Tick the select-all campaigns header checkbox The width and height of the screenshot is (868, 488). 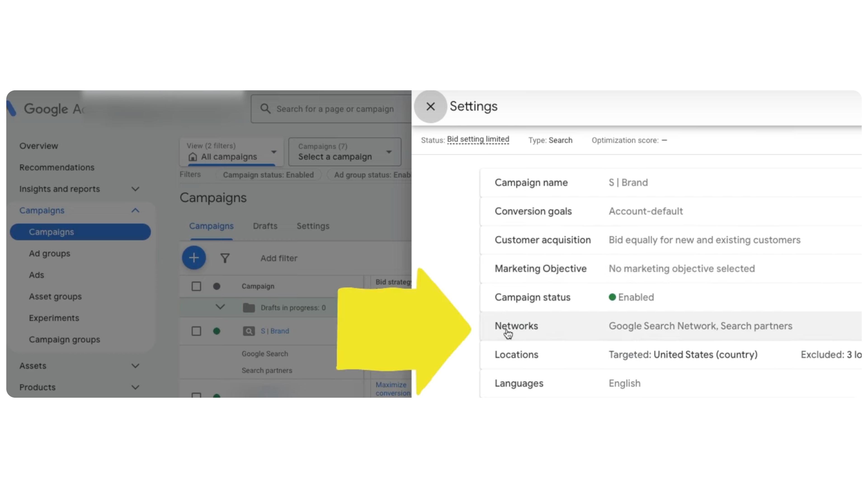pyautogui.click(x=196, y=286)
